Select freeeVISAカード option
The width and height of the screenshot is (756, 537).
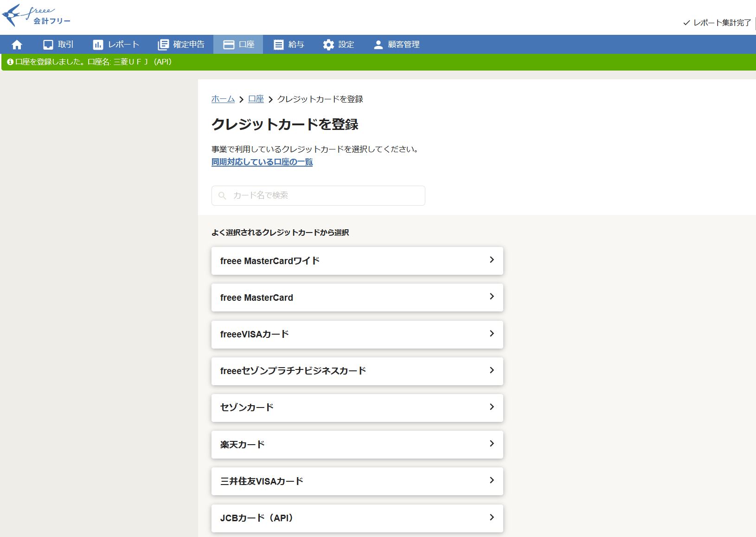coord(357,334)
